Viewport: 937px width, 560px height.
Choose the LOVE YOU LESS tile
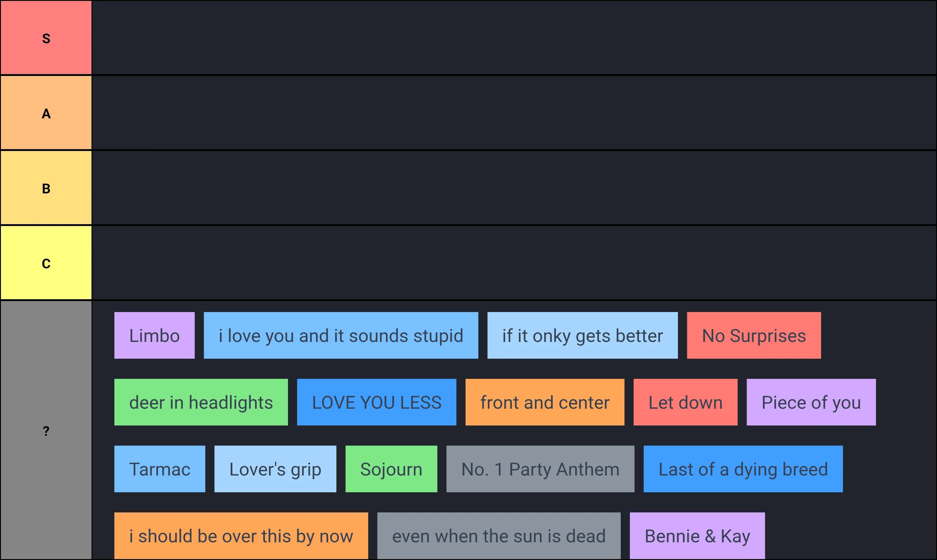point(376,402)
